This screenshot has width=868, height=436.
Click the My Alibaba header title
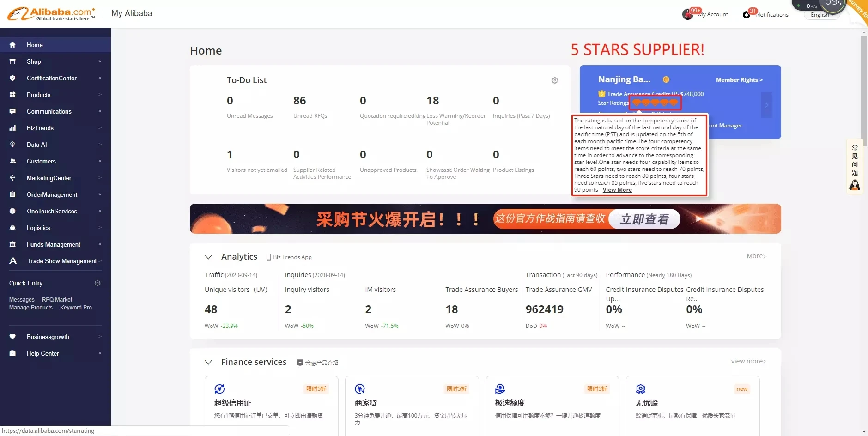click(x=132, y=13)
